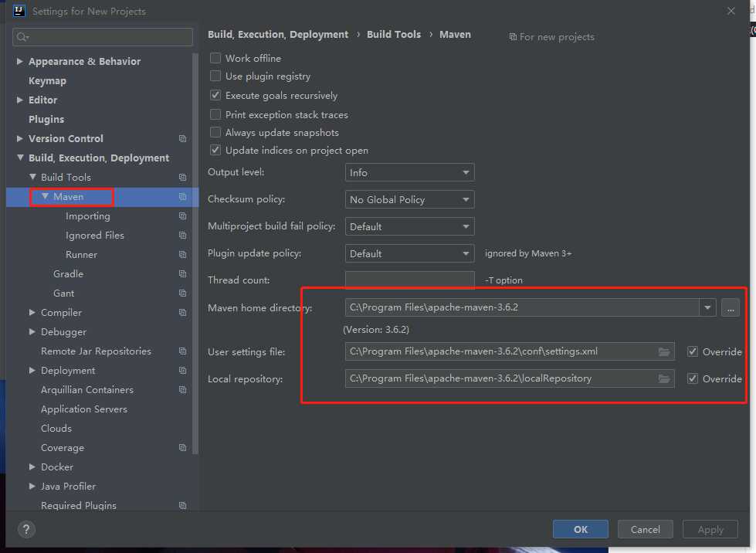Browse folder icon for Local repository
The width and height of the screenshot is (756, 553).
point(664,379)
